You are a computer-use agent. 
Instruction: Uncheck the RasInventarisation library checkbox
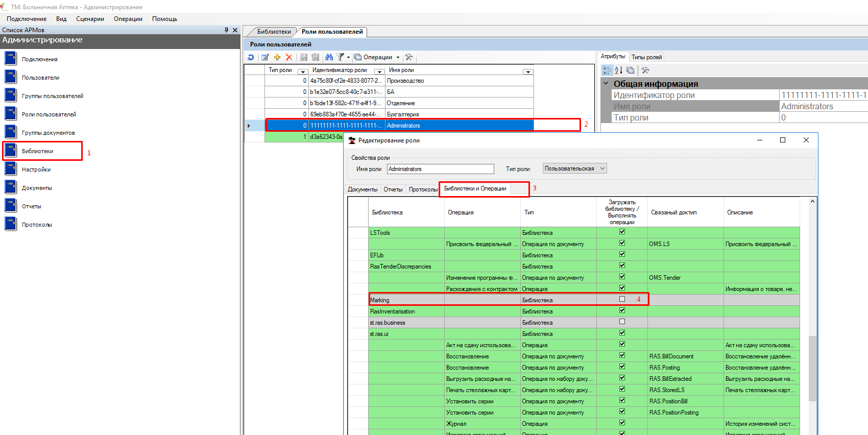click(622, 310)
